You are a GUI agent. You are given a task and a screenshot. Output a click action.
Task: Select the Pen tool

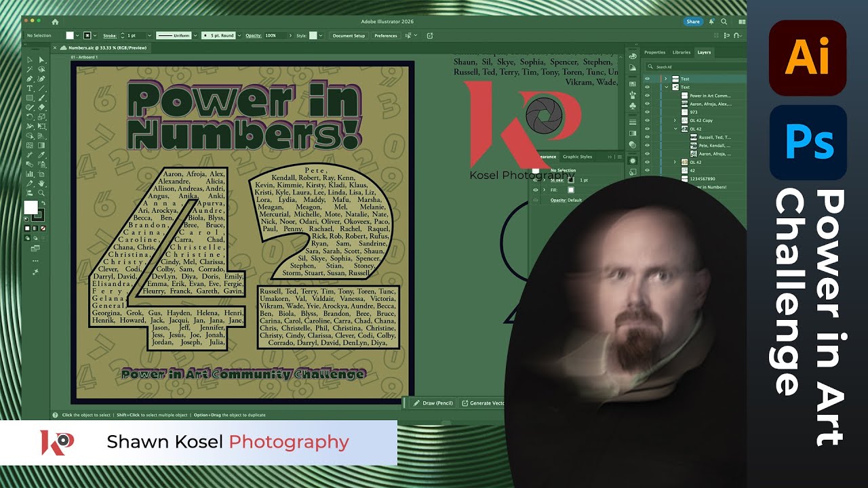(x=30, y=78)
